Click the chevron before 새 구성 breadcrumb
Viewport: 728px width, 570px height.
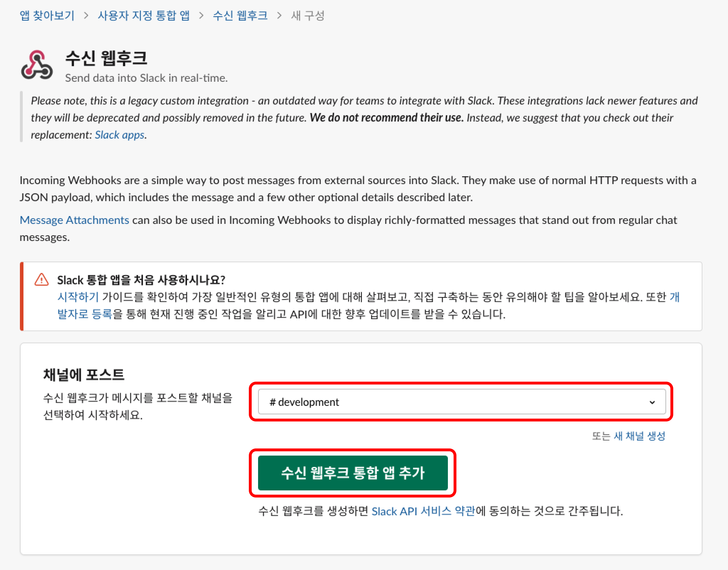(279, 16)
